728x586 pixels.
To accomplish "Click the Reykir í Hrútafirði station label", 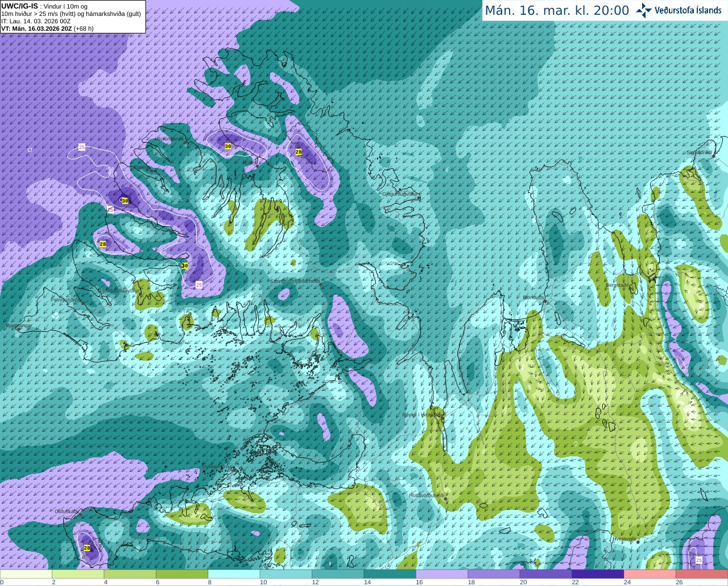I will coord(422,415).
